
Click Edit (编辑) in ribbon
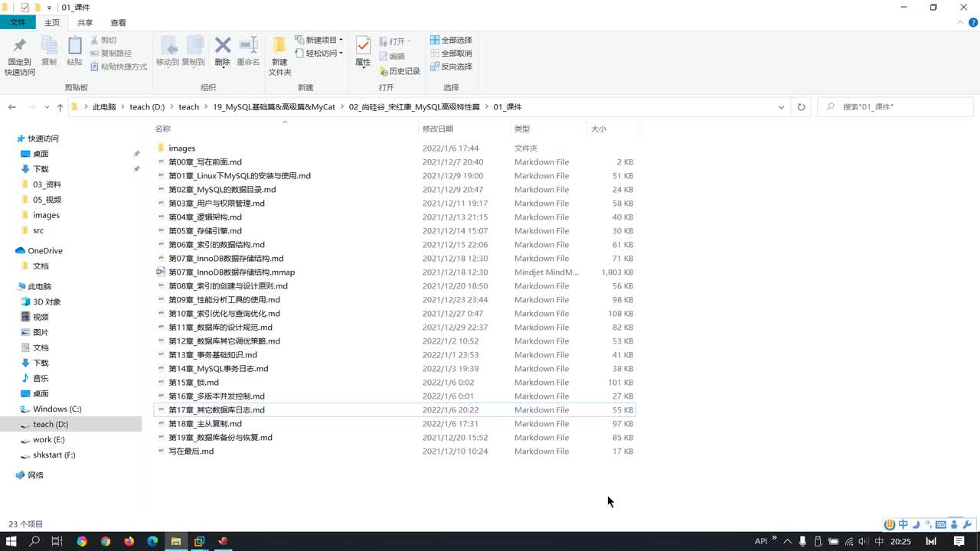[392, 56]
